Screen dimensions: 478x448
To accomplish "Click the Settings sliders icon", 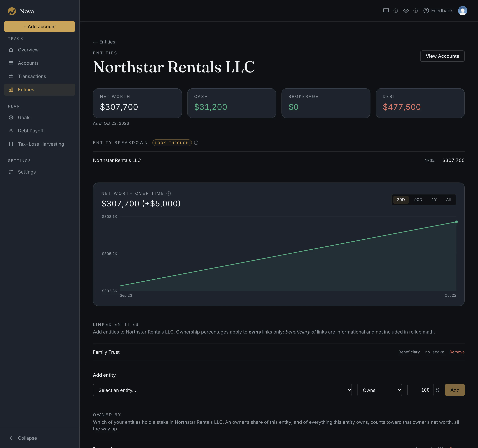I will (x=11, y=172).
